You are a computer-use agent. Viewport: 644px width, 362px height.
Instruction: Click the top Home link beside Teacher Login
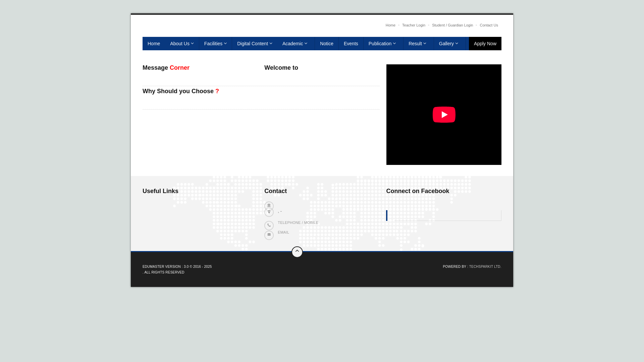tap(390, 25)
